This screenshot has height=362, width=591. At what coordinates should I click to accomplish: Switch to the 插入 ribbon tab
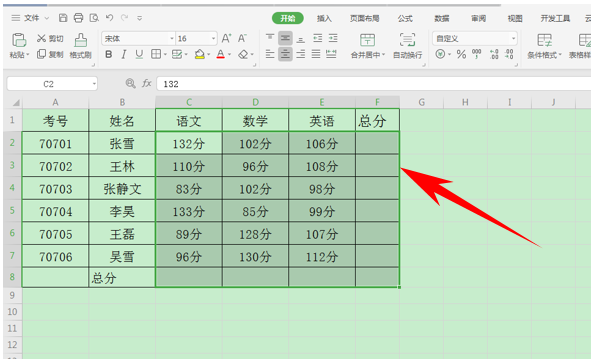324,18
